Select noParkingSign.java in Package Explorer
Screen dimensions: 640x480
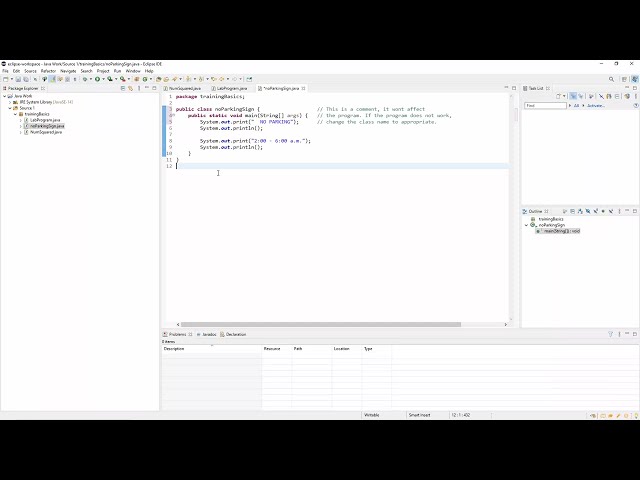click(x=47, y=126)
